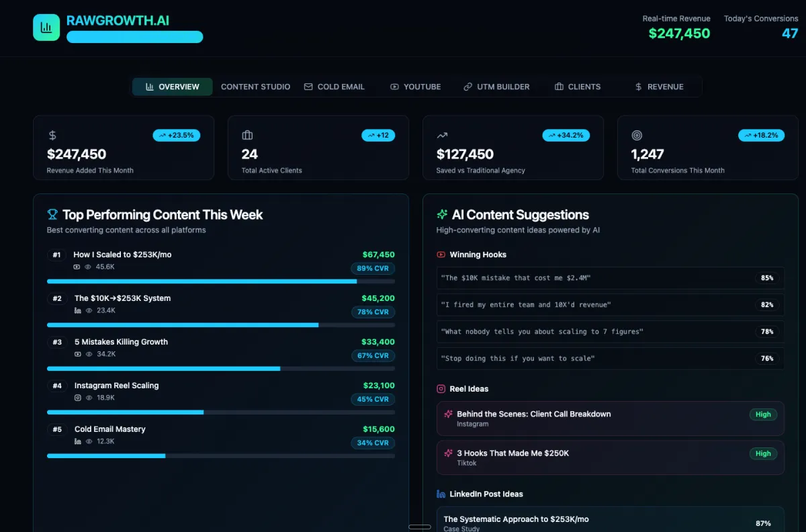Open the Revenue tab

point(659,87)
